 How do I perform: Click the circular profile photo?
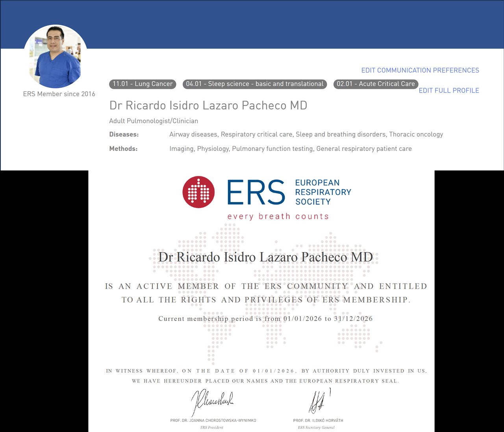coord(56,56)
